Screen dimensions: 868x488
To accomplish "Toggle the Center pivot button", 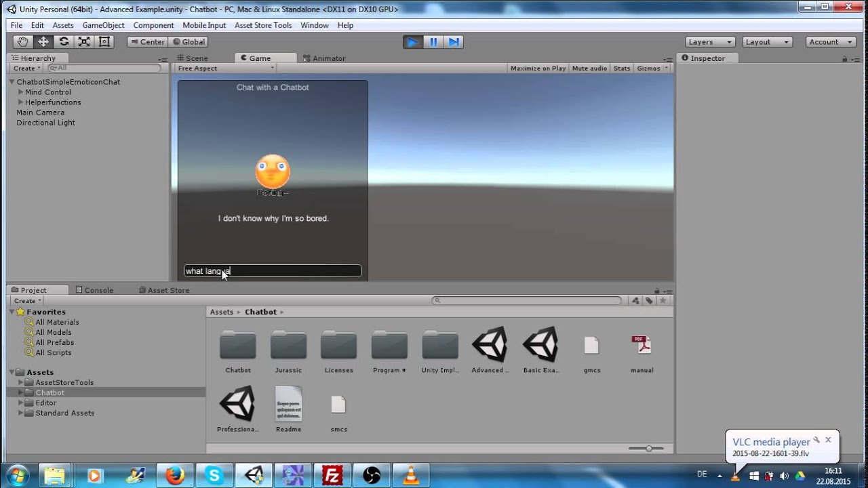I will [x=146, y=42].
